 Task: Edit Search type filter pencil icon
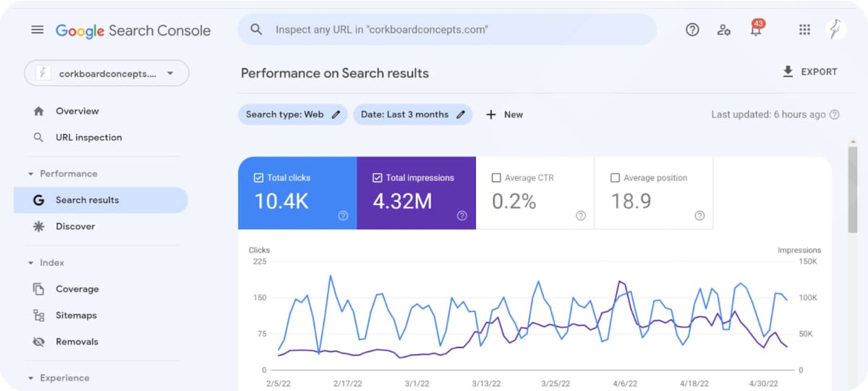click(x=336, y=114)
